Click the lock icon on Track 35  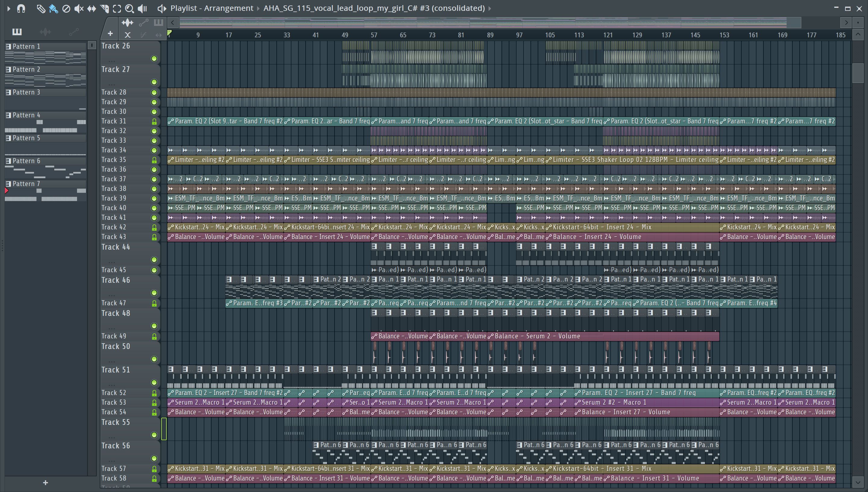[x=154, y=160]
